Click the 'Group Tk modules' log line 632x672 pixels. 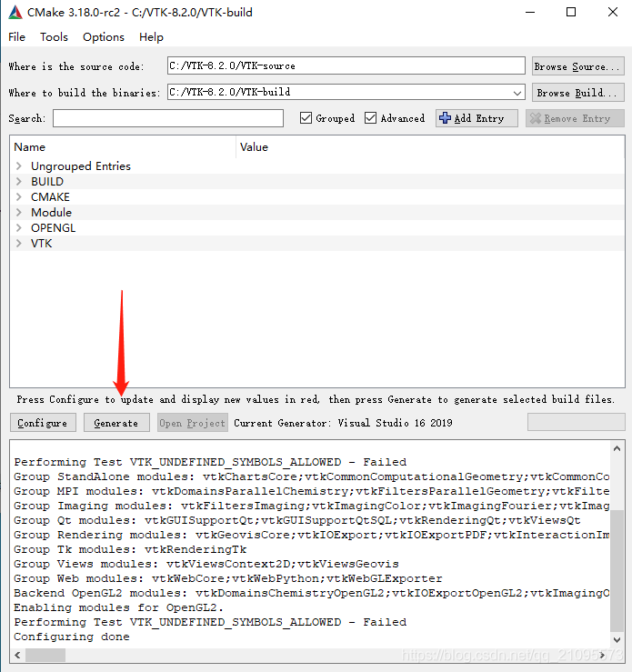[x=130, y=549]
